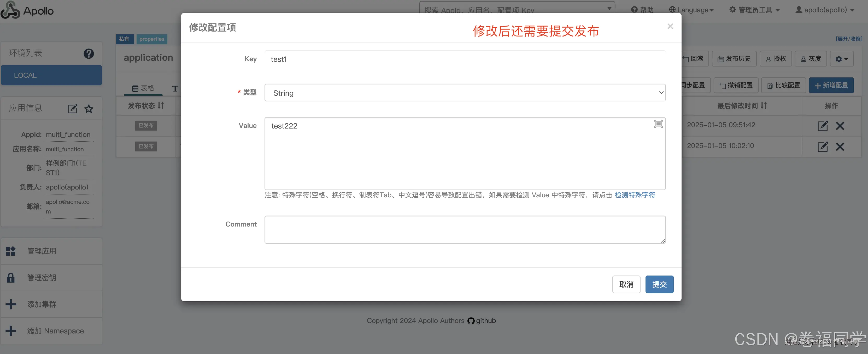Click the edit app info pencil icon
868x354 pixels.
[x=72, y=109]
